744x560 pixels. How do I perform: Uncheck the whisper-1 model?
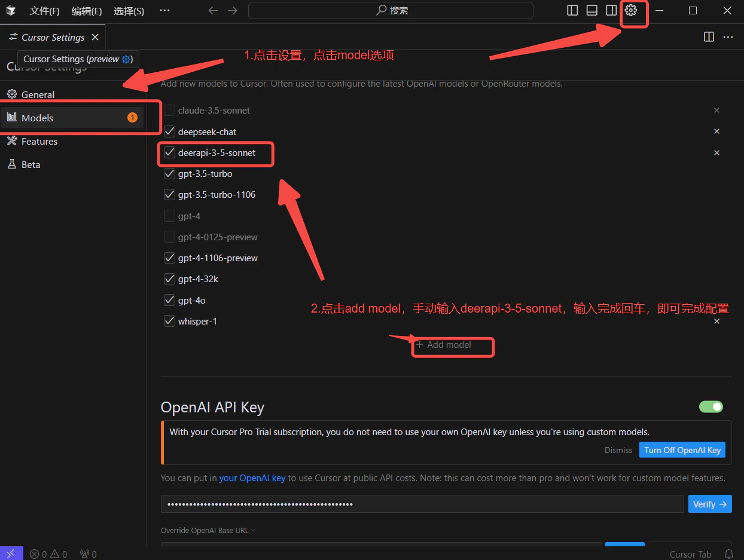[169, 322]
